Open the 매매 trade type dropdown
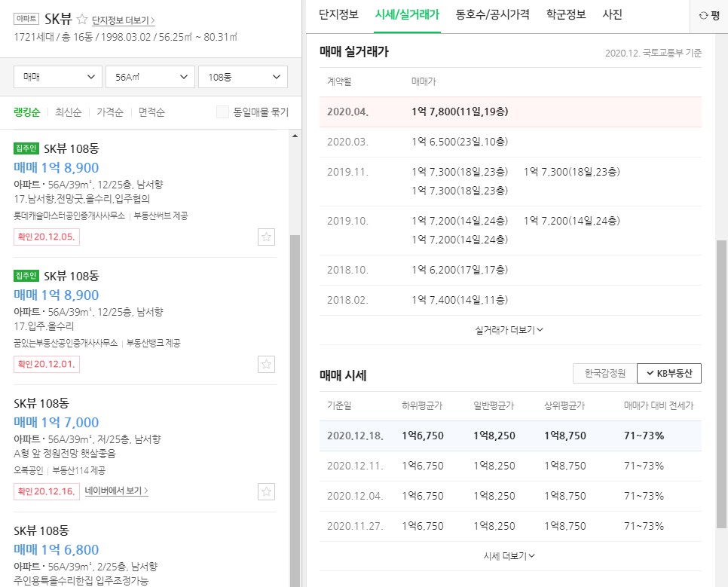The width and height of the screenshot is (728, 587). [58, 77]
